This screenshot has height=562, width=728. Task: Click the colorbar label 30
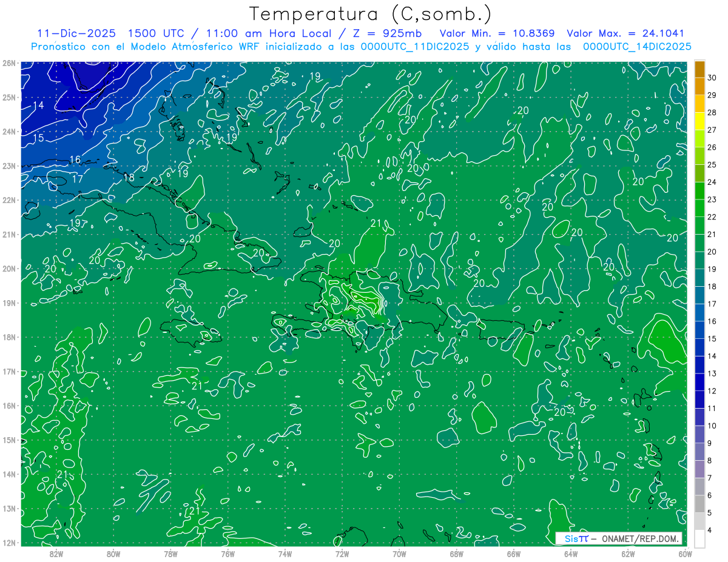click(712, 78)
